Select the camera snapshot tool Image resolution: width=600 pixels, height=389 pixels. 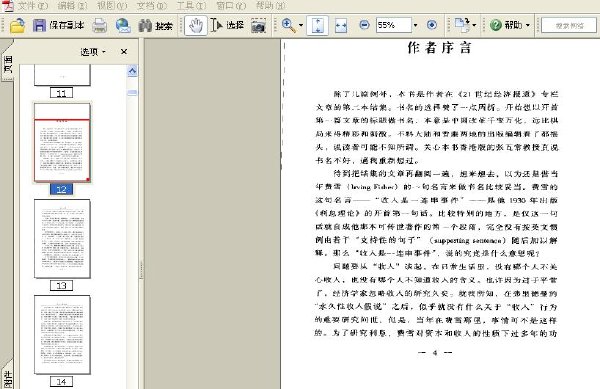[258, 26]
